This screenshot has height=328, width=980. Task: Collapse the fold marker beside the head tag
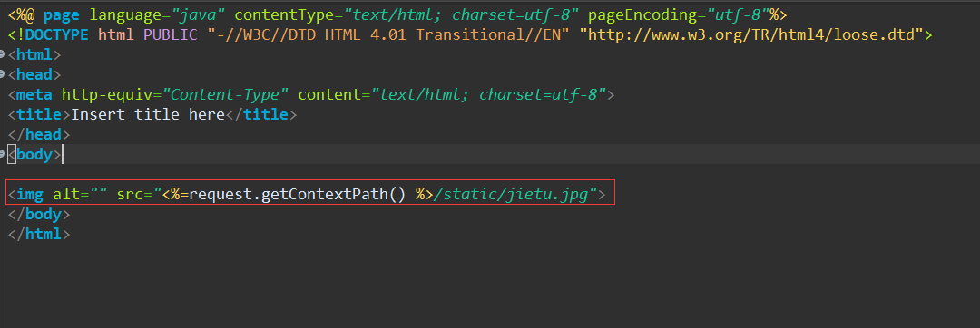[x=3, y=75]
